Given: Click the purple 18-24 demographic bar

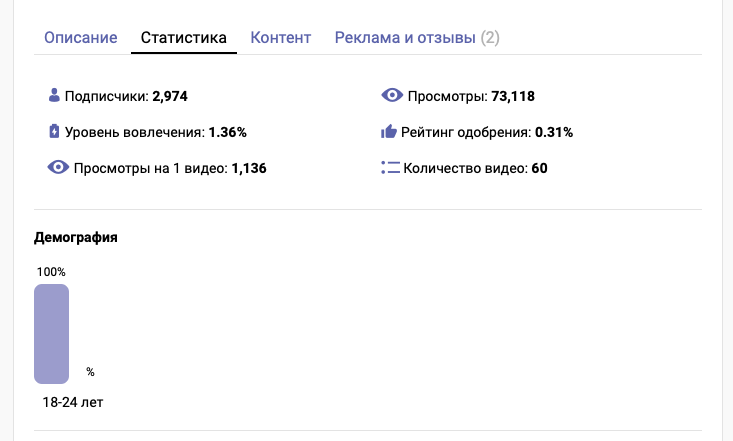Looking at the screenshot, I should 51,334.
